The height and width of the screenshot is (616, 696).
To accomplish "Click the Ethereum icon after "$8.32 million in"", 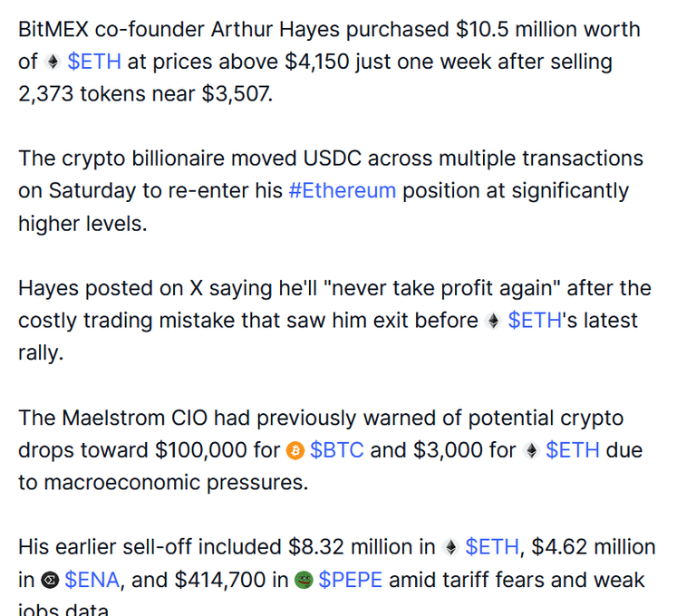I will click(450, 547).
